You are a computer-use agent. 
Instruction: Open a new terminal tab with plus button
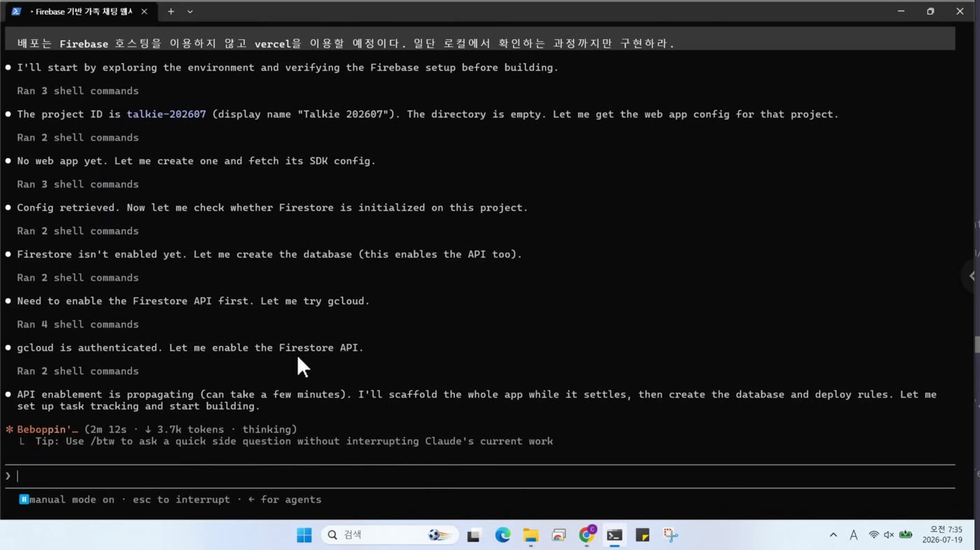pyautogui.click(x=171, y=11)
